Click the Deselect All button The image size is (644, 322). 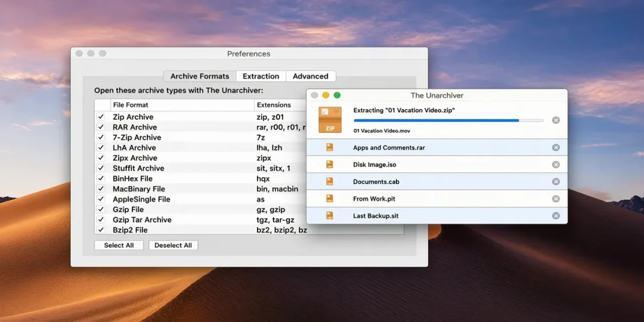(x=173, y=245)
